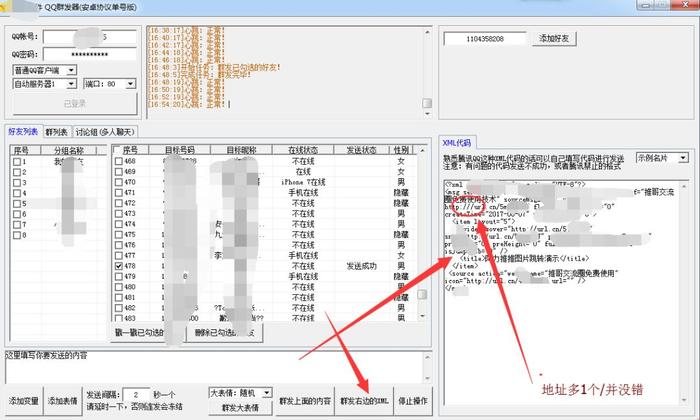Click the message content text area

point(214,367)
